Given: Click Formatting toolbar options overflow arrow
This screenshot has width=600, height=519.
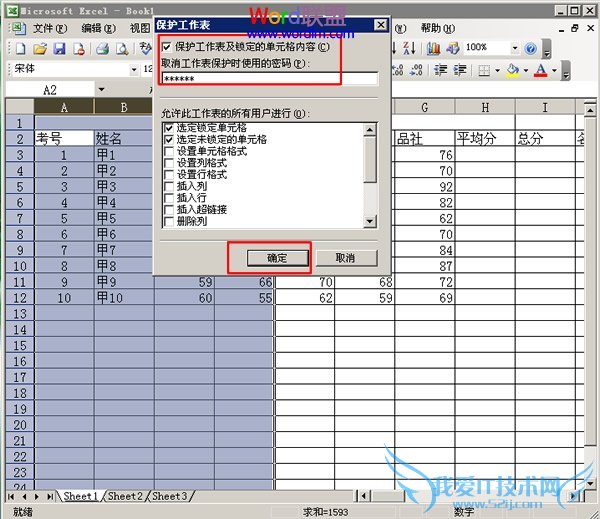Looking at the screenshot, I should 566,71.
